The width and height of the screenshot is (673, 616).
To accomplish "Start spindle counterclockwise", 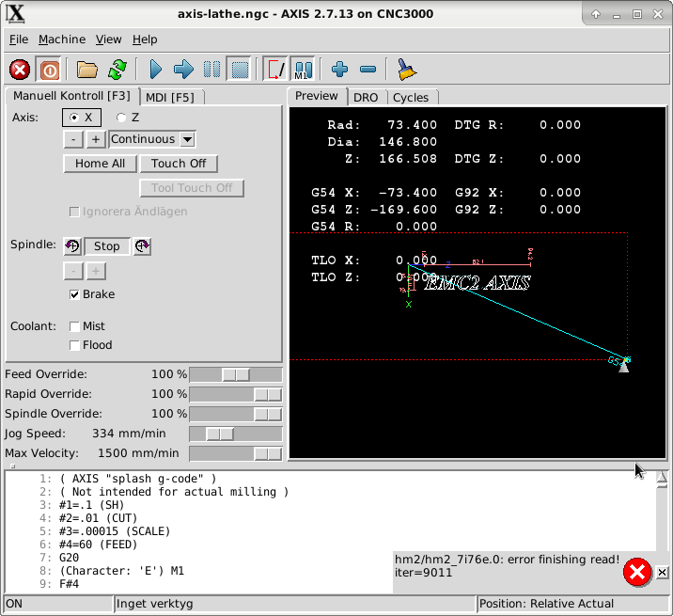I will [x=72, y=246].
